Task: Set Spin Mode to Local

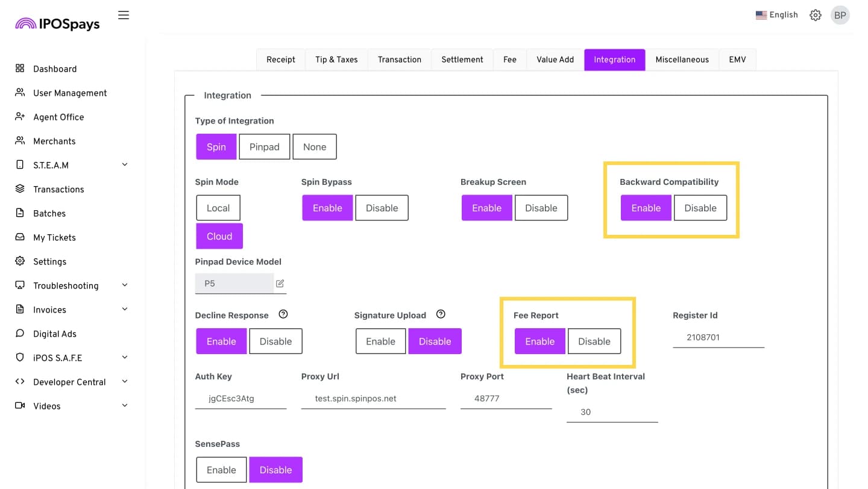Action: (218, 208)
